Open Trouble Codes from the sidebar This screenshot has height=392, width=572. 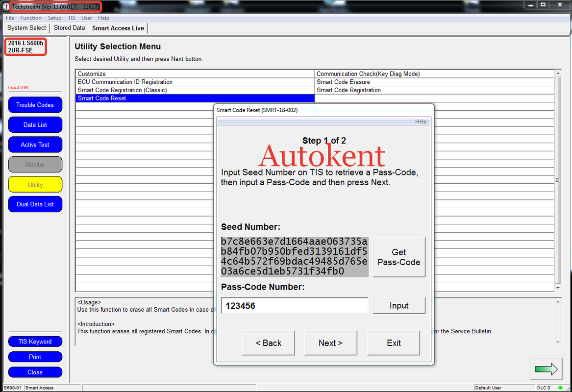(x=35, y=105)
